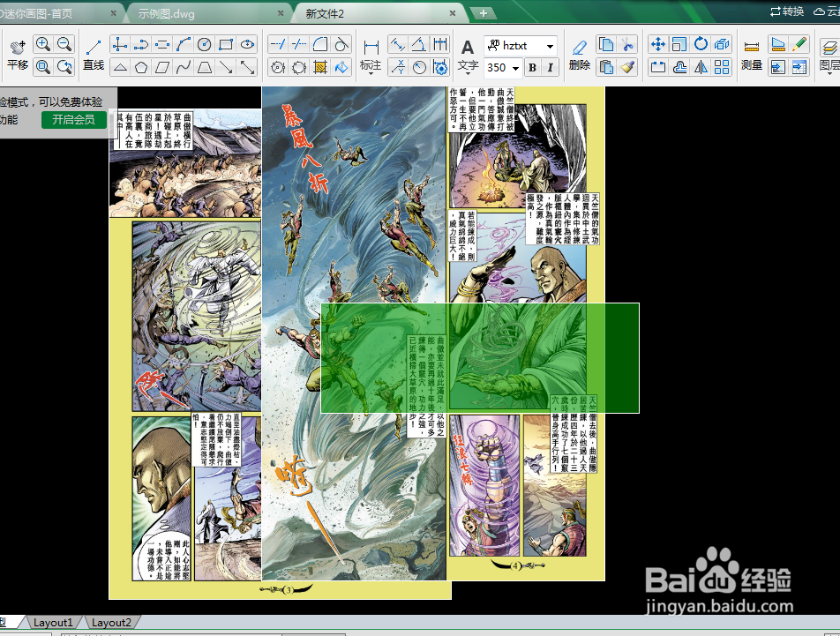Click the zoom in magnifier icon
This screenshot has width=840, height=636.
43,44
